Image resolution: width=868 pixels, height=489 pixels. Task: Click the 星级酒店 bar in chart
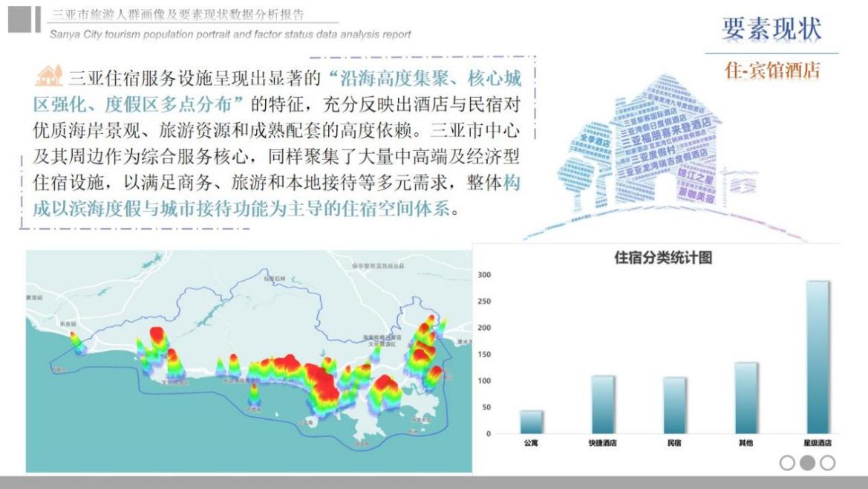tap(818, 357)
